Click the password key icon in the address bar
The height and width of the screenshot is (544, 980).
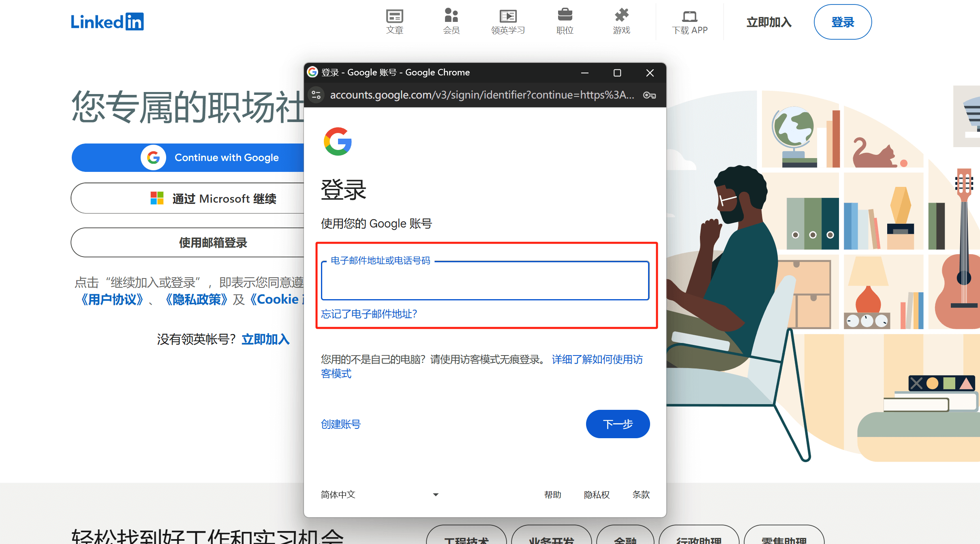click(649, 95)
